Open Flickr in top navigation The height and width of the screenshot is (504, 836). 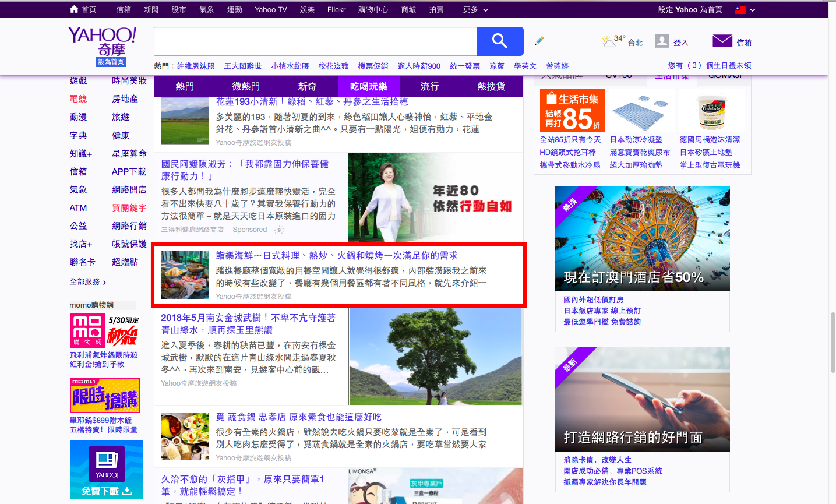click(337, 10)
